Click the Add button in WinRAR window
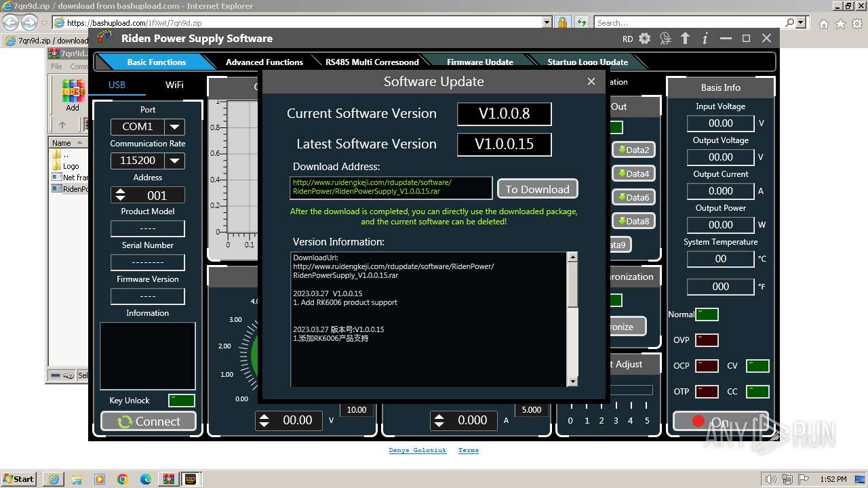This screenshot has height=488, width=868. [x=73, y=96]
